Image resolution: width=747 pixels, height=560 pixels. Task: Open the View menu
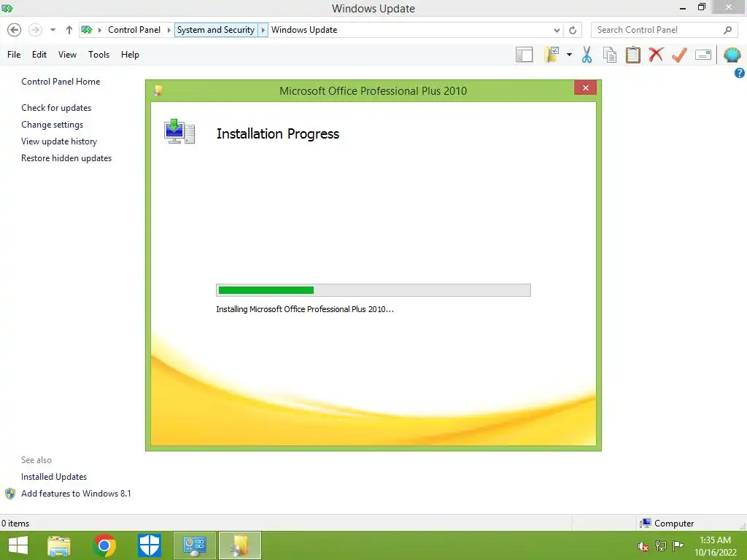(67, 55)
